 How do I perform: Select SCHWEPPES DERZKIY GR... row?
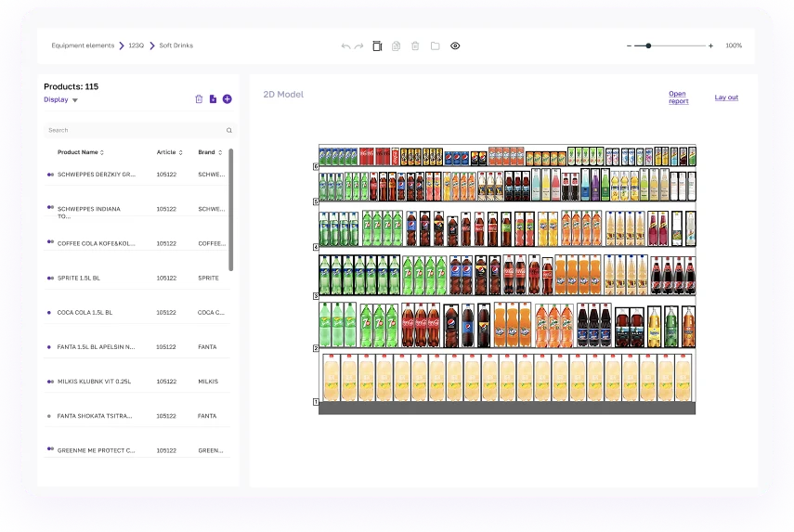point(137,175)
